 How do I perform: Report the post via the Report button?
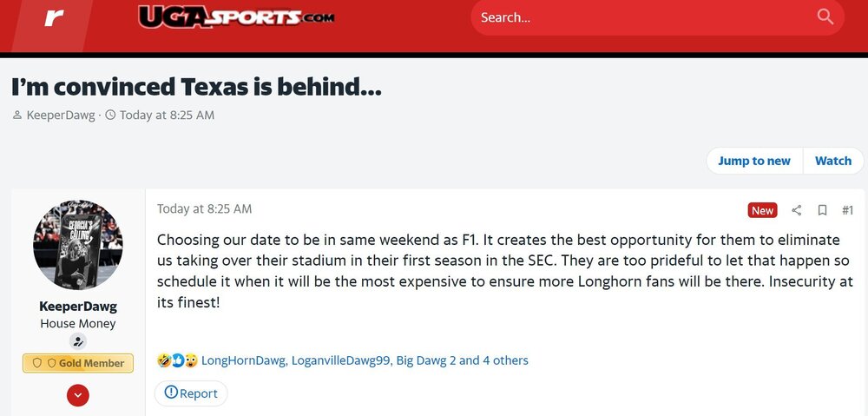[x=191, y=393]
